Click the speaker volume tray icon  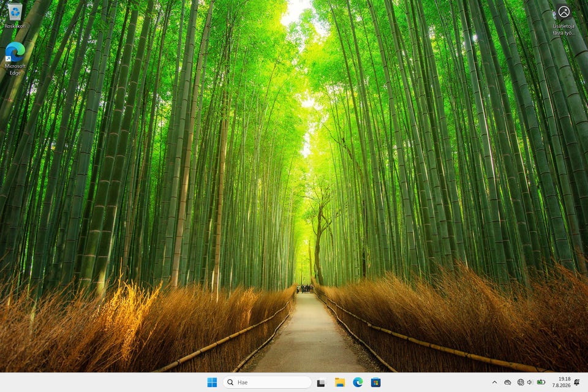(530, 382)
